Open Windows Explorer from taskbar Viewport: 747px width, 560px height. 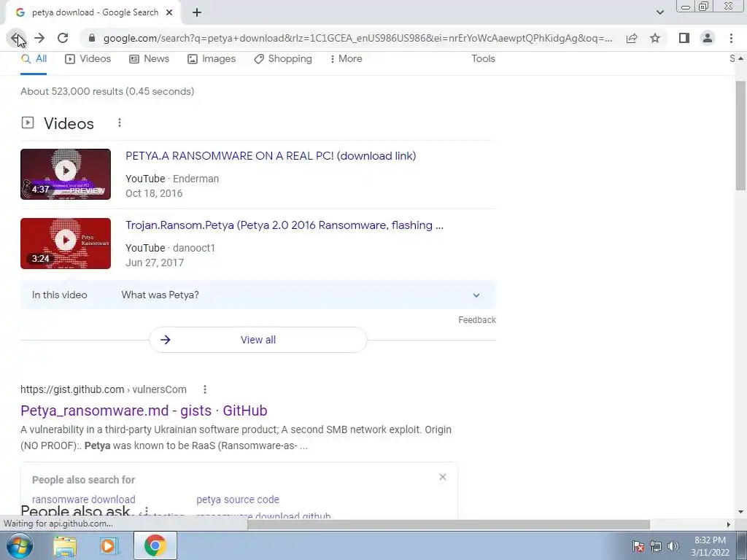coord(65,545)
